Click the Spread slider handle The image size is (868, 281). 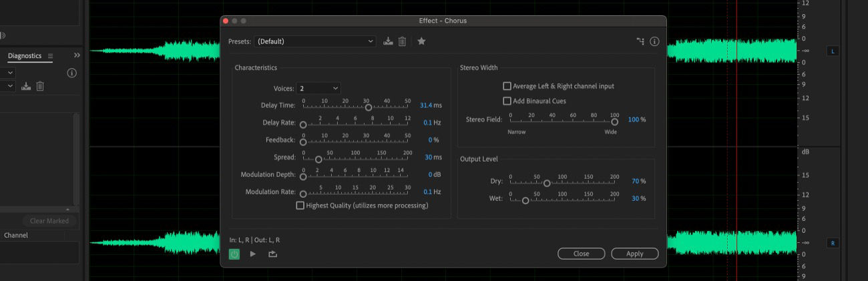coord(318,159)
